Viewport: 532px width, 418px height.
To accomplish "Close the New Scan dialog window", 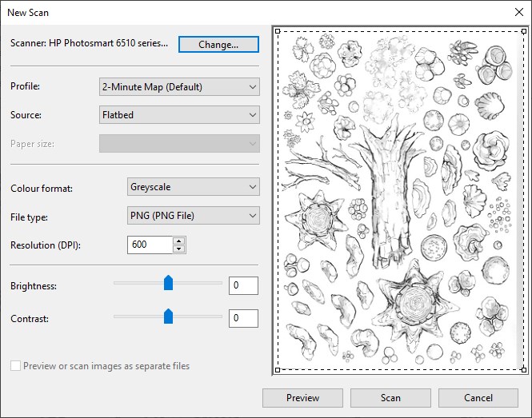I will pos(518,12).
